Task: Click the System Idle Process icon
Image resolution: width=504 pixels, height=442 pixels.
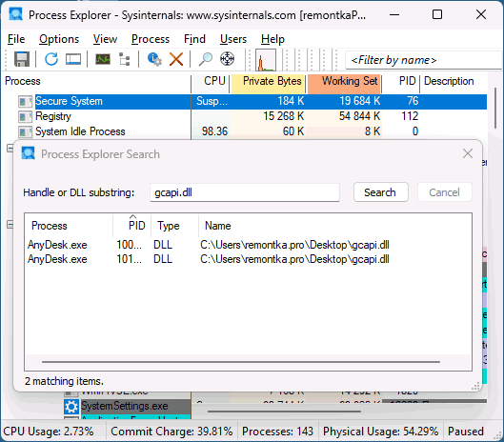Action: [x=25, y=131]
